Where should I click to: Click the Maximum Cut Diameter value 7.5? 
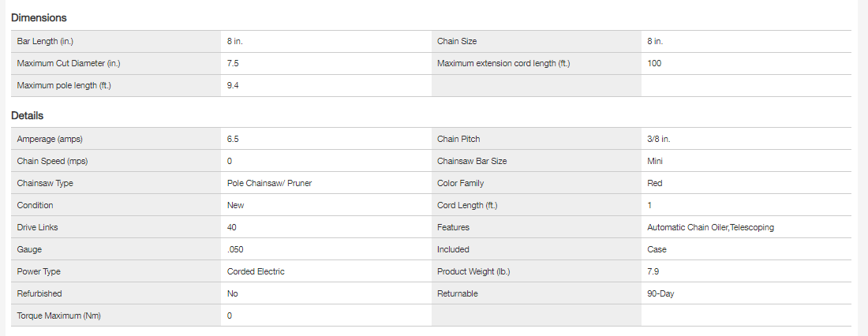233,63
